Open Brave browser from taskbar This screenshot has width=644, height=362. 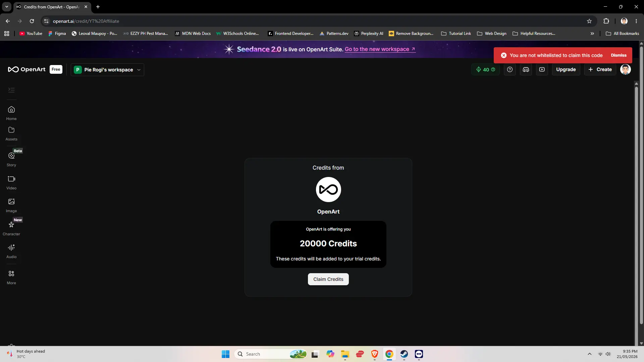[x=375, y=354]
